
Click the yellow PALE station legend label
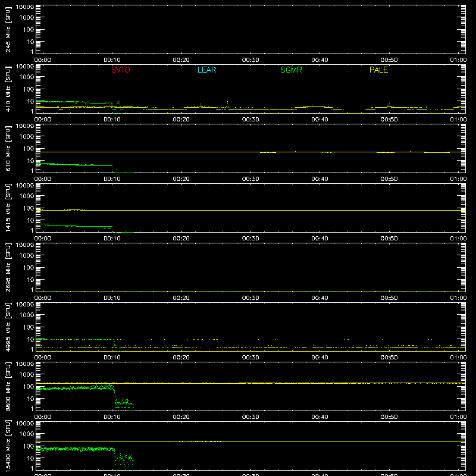coord(378,70)
